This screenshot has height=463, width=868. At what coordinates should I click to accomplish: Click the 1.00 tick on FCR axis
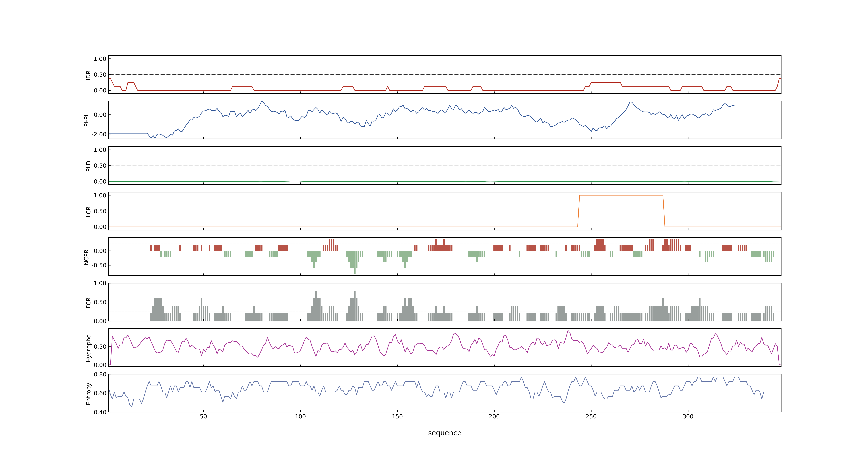pyautogui.click(x=100, y=283)
